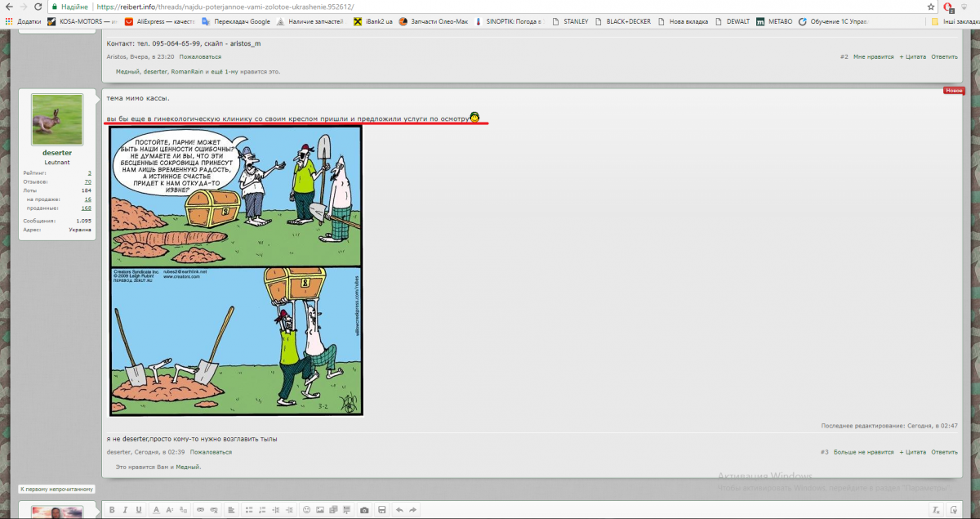
Task: Unlike post #3 with Больше не нравится
Action: [863, 452]
